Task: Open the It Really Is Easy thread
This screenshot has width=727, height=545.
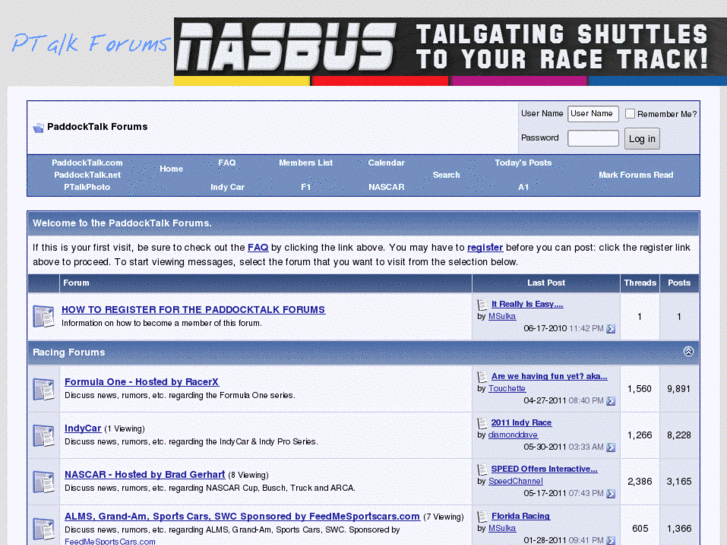Action: tap(527, 304)
